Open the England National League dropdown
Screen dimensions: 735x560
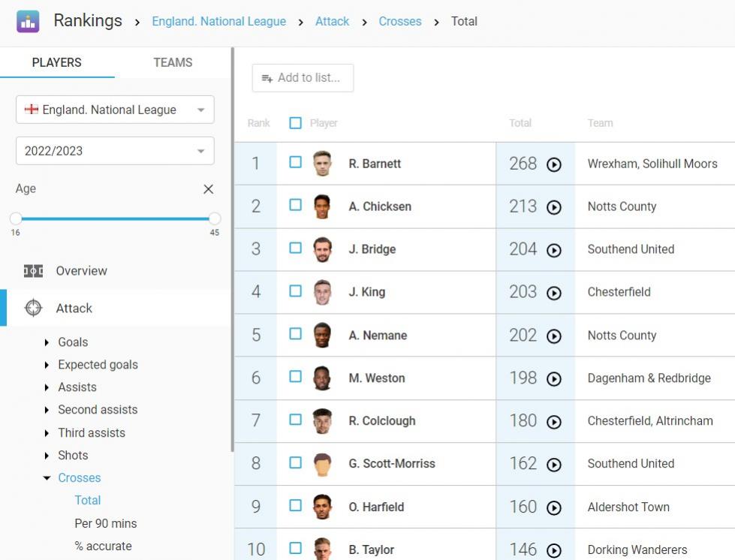coord(115,110)
